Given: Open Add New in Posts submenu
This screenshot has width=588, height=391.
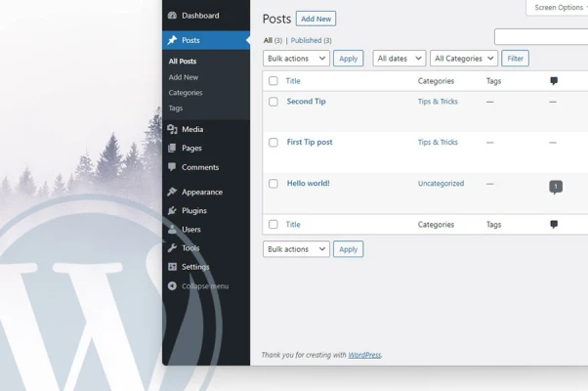Looking at the screenshot, I should [184, 77].
